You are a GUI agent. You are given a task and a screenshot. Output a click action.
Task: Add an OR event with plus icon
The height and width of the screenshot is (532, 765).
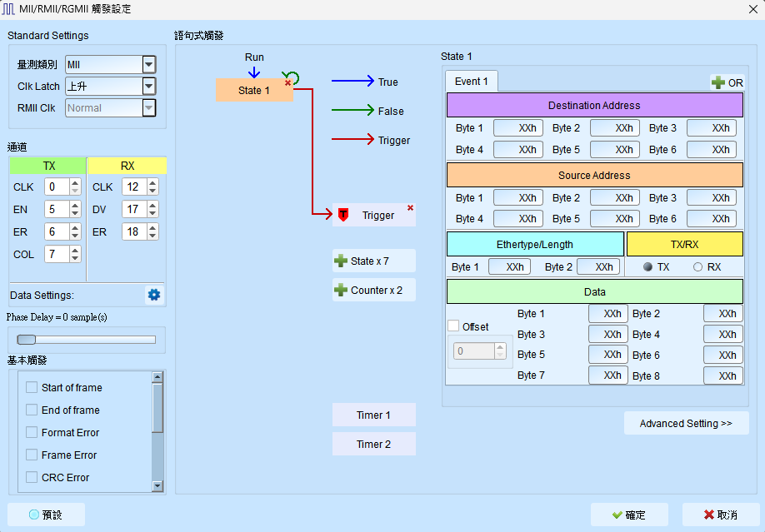[x=727, y=82]
